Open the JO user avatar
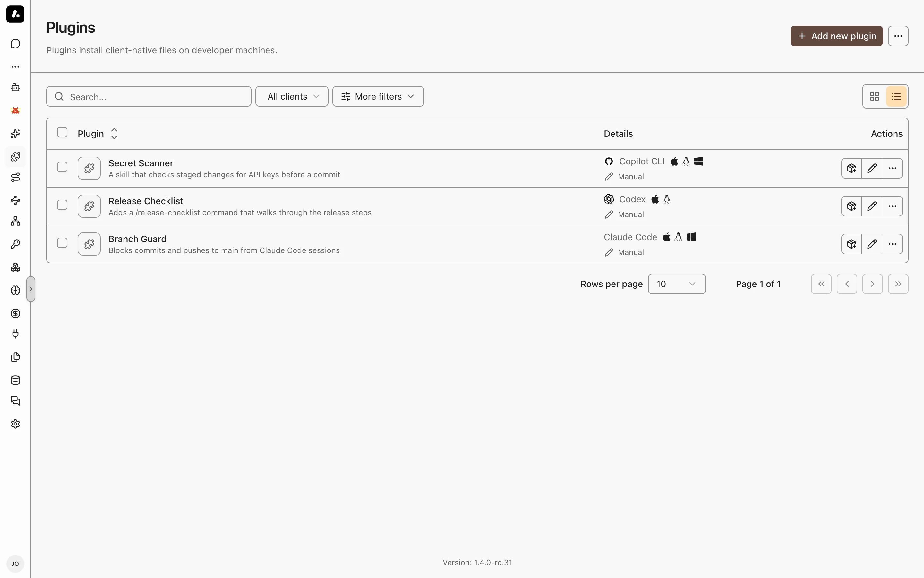Screen dimensions: 924x578 tap(15, 564)
